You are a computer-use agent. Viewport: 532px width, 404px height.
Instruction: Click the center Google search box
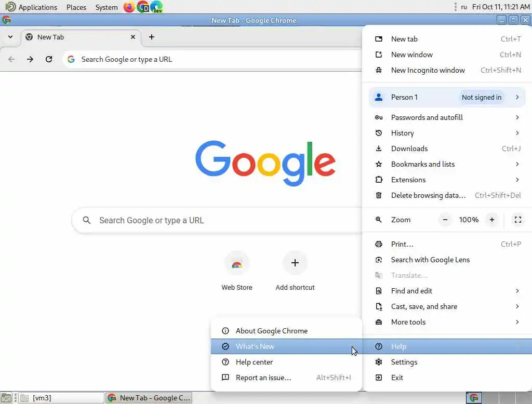pos(217,220)
